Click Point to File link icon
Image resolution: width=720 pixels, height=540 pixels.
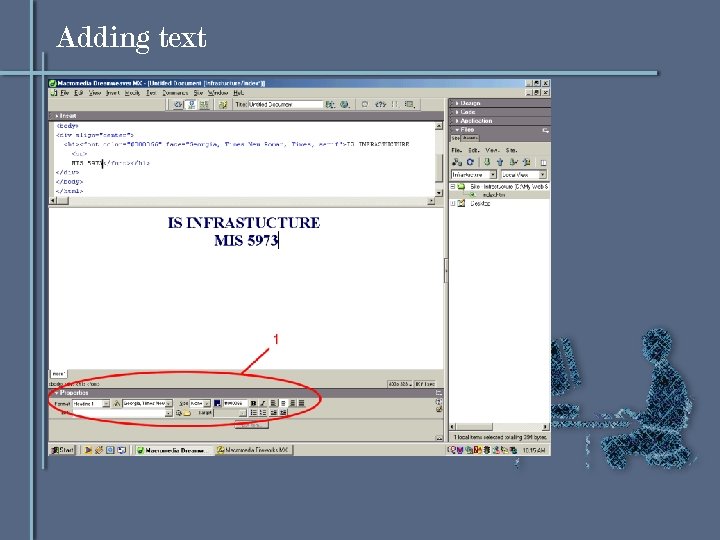[x=179, y=413]
